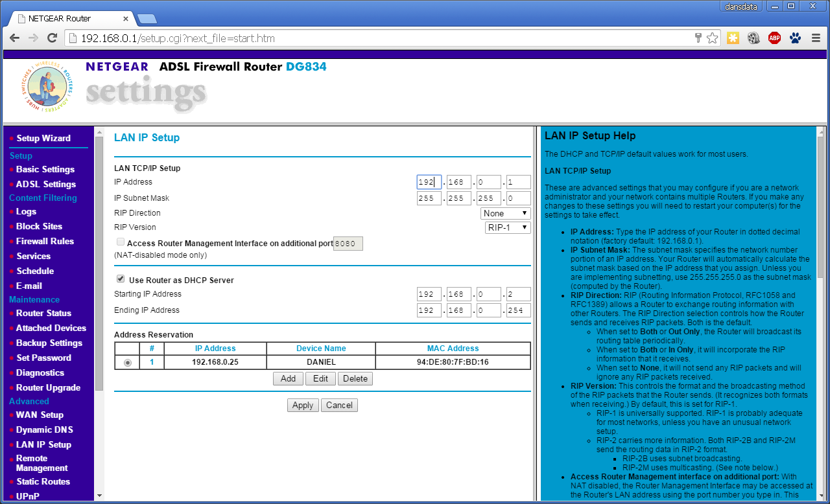Open LAN IP Setup sidebar link
830x504 pixels.
[43, 444]
